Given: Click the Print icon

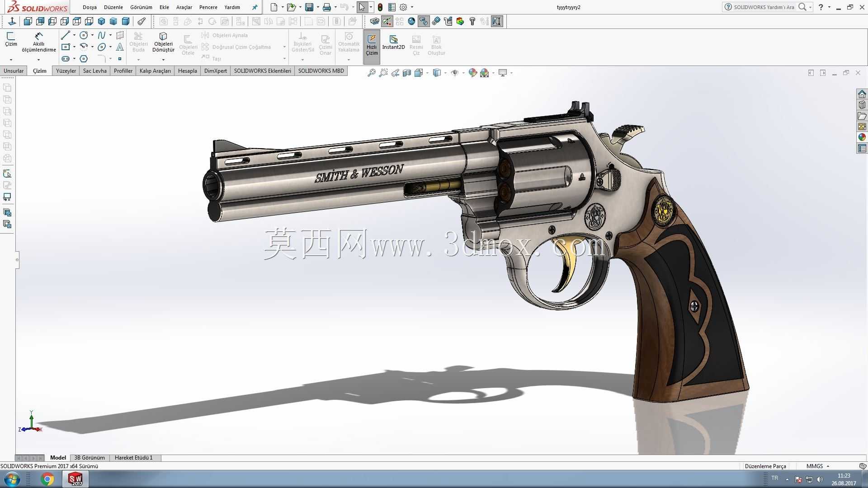Looking at the screenshot, I should (327, 7).
